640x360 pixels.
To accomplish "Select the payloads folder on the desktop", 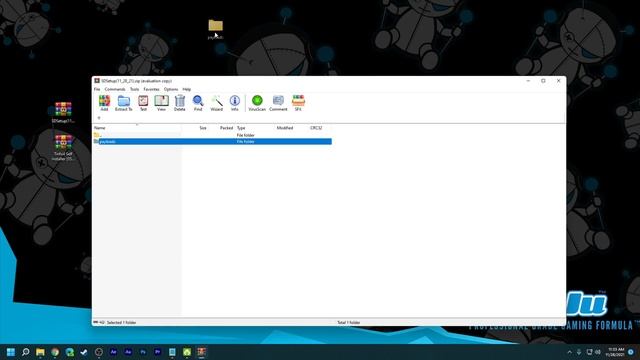I will (216, 29).
